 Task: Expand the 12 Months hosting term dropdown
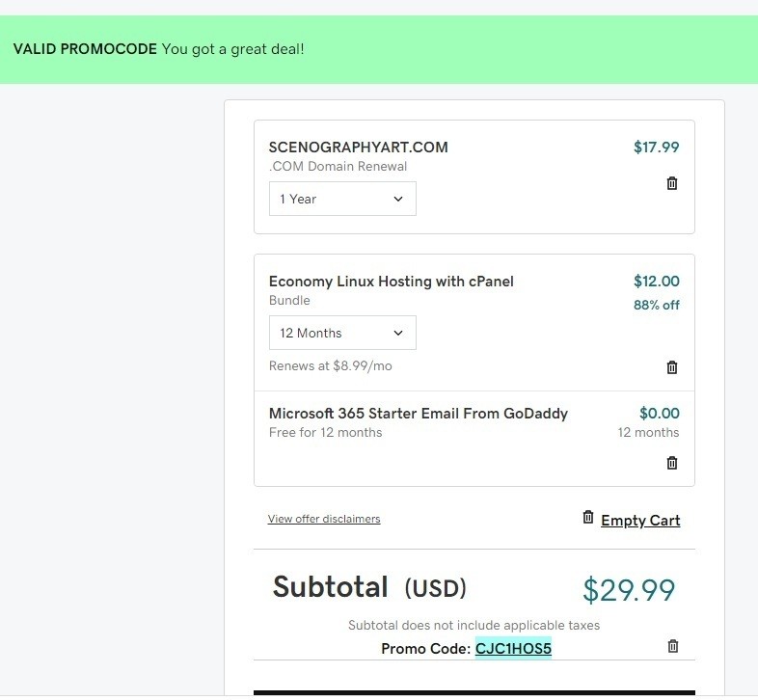point(342,333)
